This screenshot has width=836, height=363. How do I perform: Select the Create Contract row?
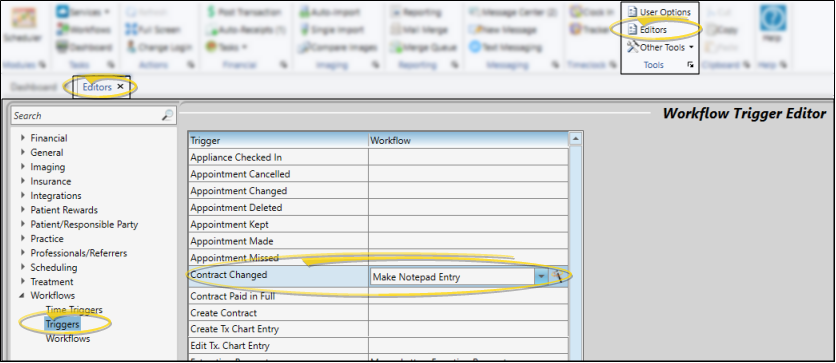(379, 312)
